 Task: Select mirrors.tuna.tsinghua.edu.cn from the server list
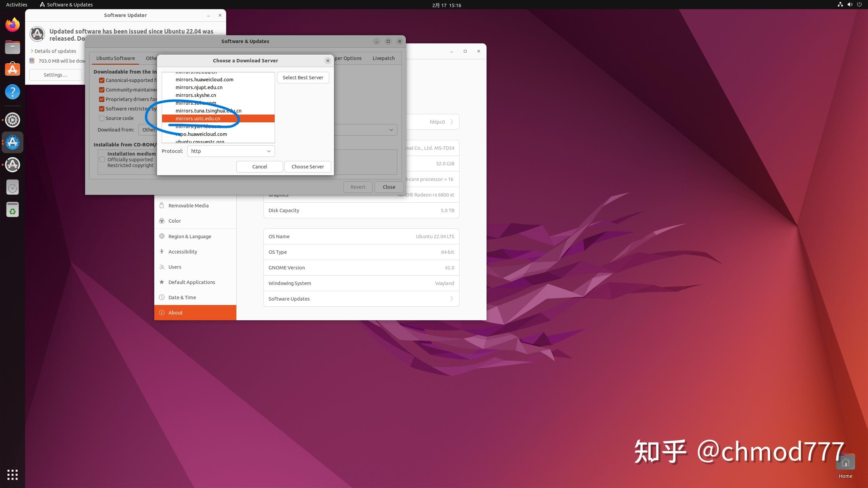point(208,110)
